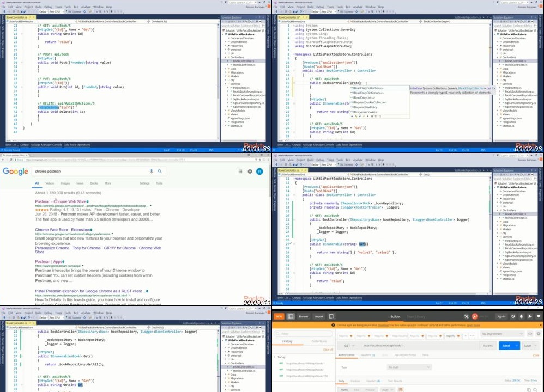Open the GET request method dropdown
Image resolution: width=544 pixels, height=392 pixels.
pyautogui.click(x=348, y=345)
